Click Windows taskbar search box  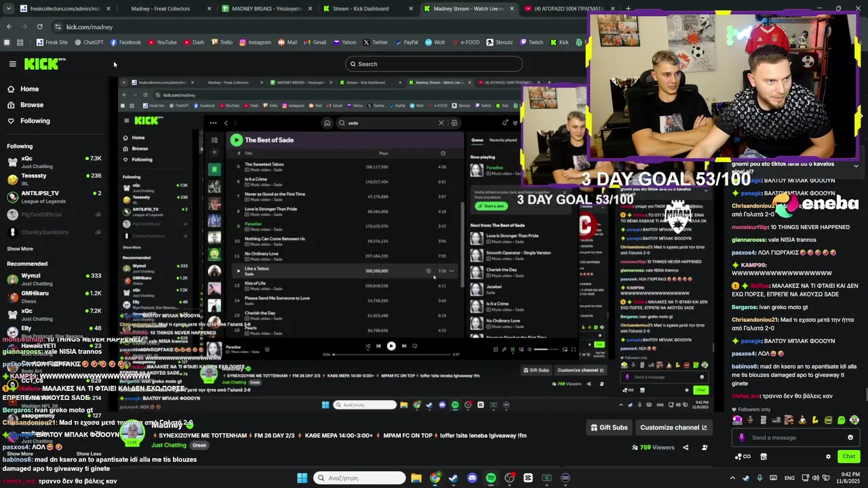tap(359, 478)
